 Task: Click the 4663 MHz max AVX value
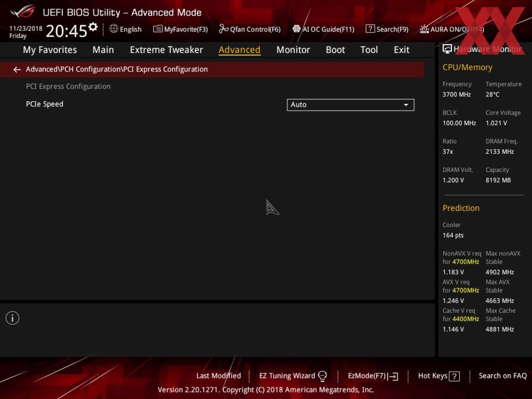pos(500,300)
